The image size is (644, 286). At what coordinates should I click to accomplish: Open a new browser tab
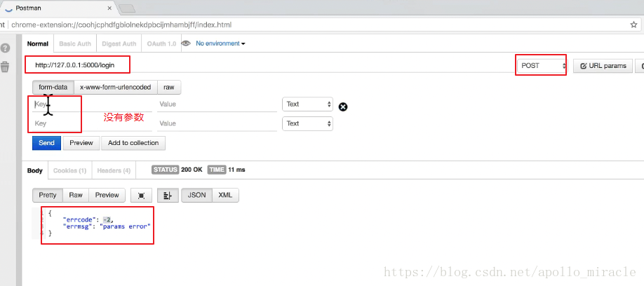point(127,8)
